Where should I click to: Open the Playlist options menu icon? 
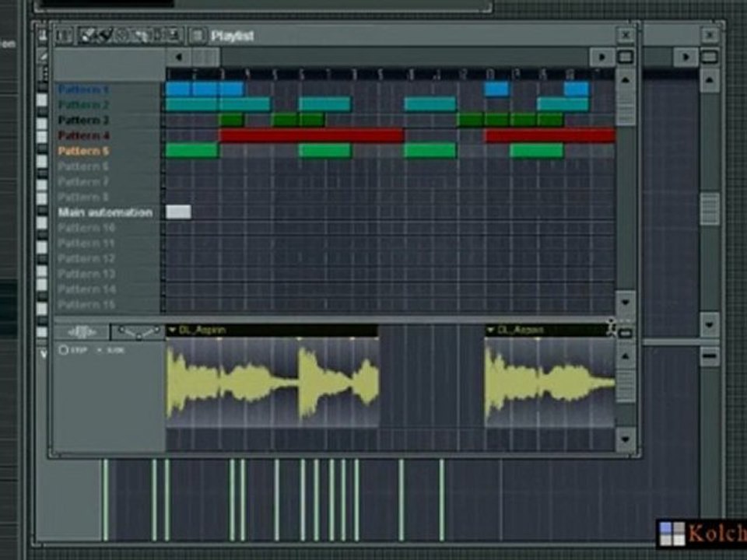click(64, 36)
